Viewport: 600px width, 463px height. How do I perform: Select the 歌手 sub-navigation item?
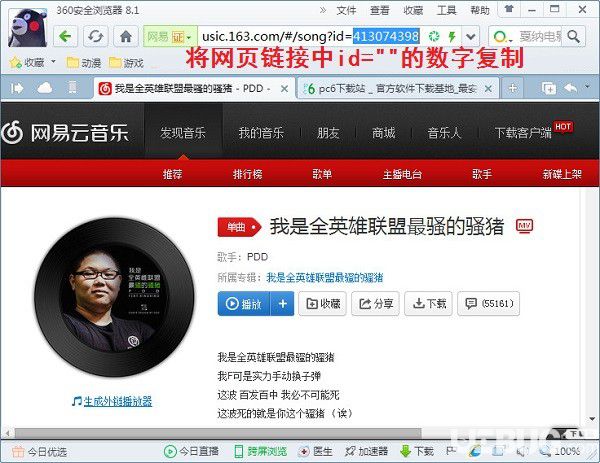click(481, 174)
